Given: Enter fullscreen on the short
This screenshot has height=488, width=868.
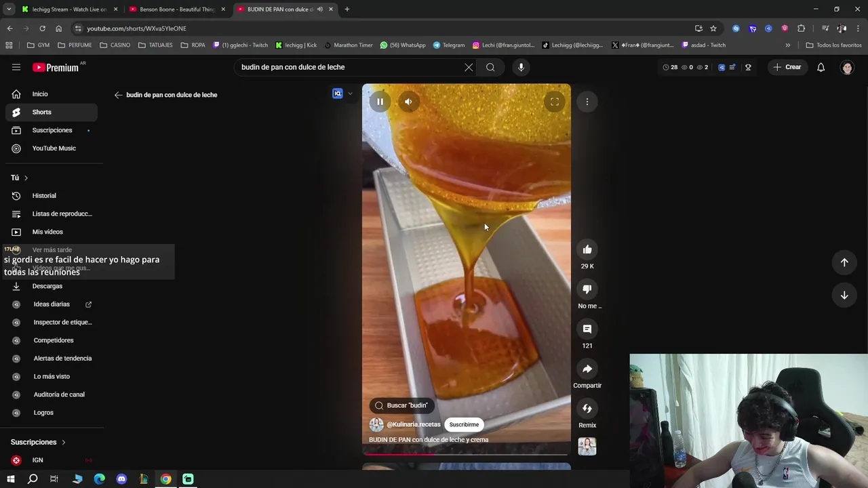Looking at the screenshot, I should 554,102.
